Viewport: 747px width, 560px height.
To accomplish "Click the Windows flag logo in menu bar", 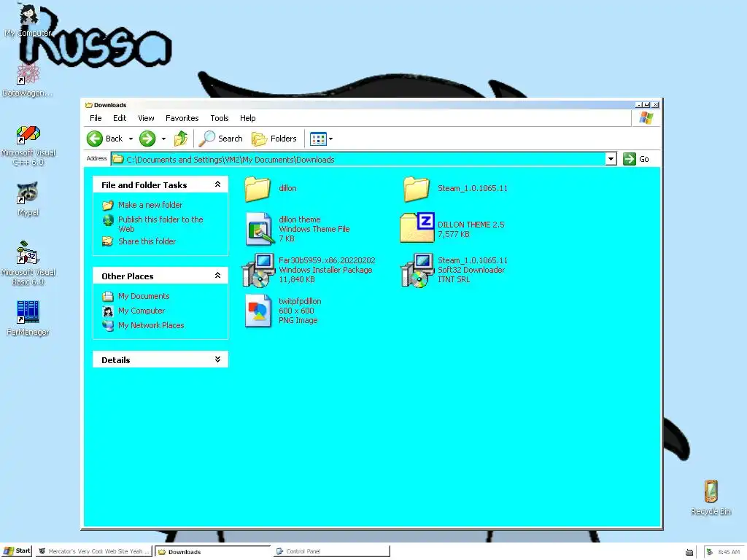I will [x=646, y=118].
